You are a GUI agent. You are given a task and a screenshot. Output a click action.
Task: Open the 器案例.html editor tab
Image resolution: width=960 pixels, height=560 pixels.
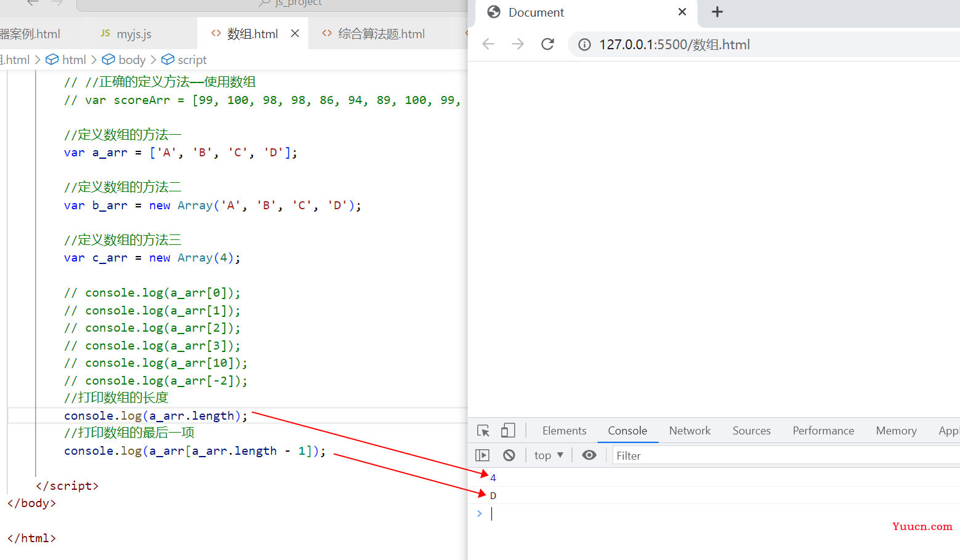tap(30, 34)
